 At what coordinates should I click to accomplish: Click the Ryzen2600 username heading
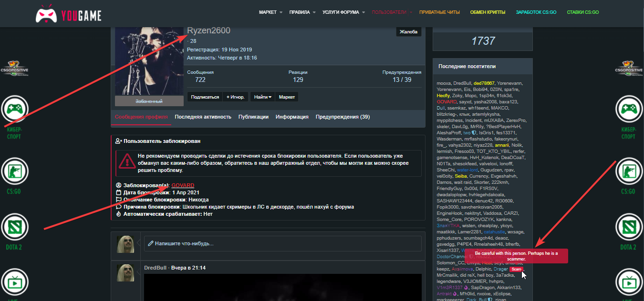pyautogui.click(x=208, y=30)
